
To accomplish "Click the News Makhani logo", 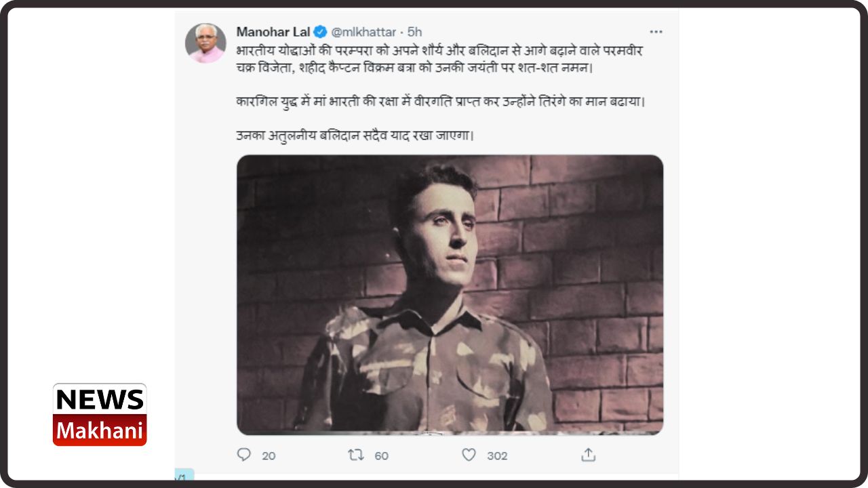I will click(100, 414).
